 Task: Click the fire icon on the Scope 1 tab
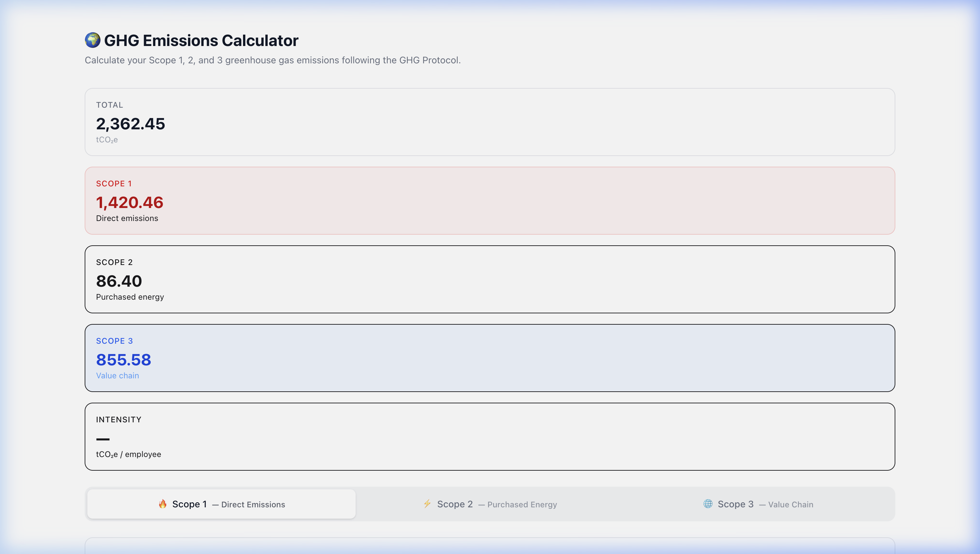162,504
